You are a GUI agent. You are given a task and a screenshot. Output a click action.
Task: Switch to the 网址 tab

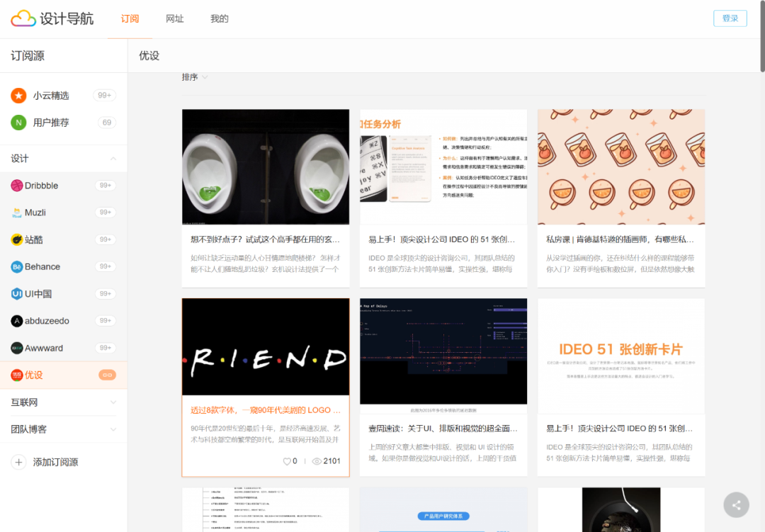tap(175, 18)
